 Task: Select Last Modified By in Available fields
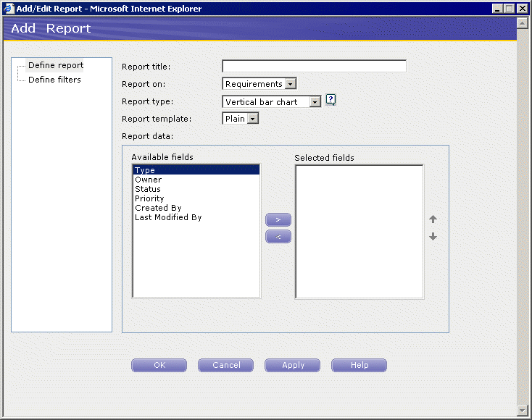click(x=196, y=217)
